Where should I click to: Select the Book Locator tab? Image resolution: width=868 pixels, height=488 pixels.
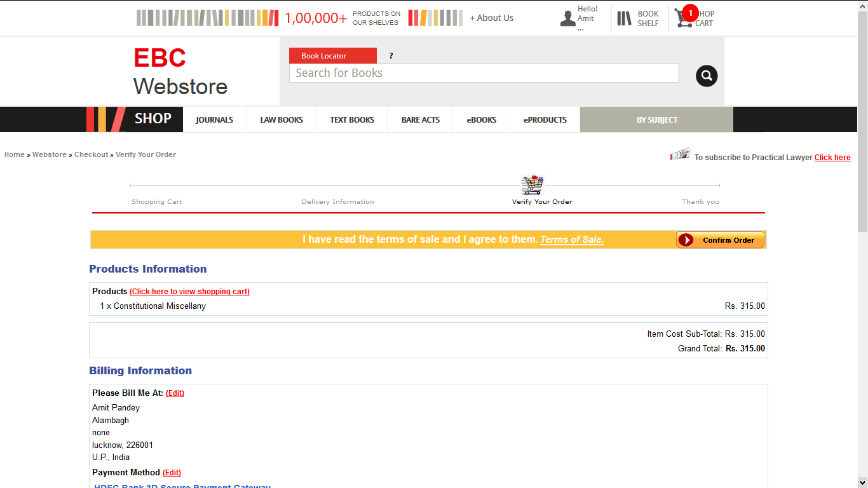[x=333, y=56]
